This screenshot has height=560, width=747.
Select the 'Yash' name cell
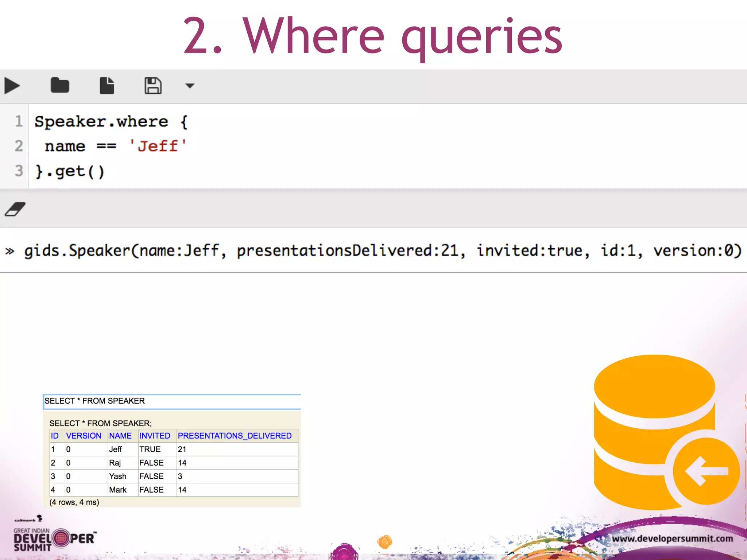[123, 476]
